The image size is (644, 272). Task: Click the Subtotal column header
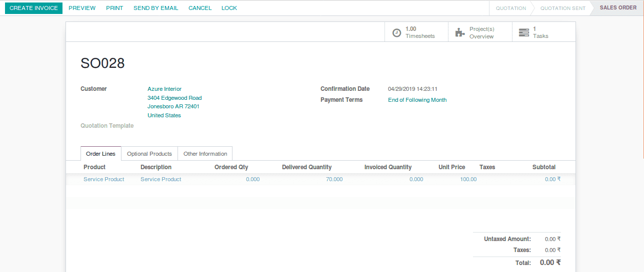[x=544, y=167]
